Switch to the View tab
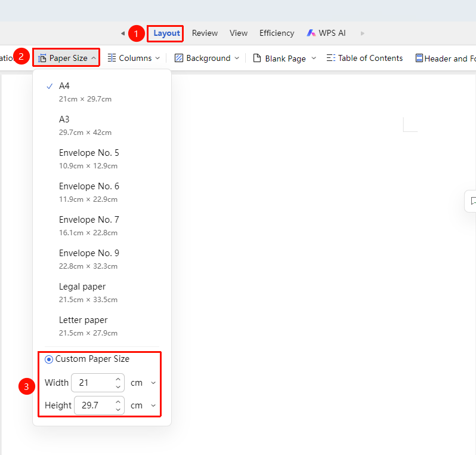 239,33
